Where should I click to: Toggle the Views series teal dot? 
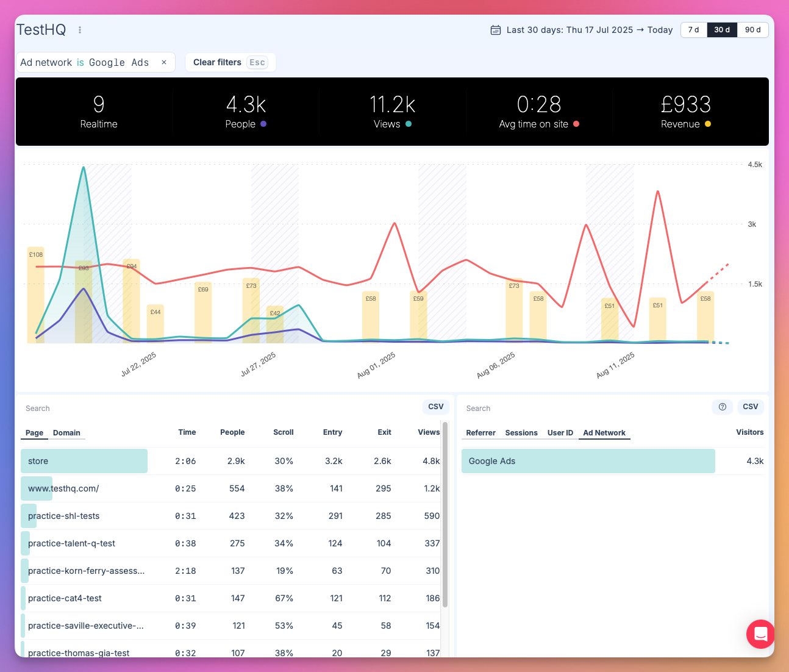tap(409, 124)
